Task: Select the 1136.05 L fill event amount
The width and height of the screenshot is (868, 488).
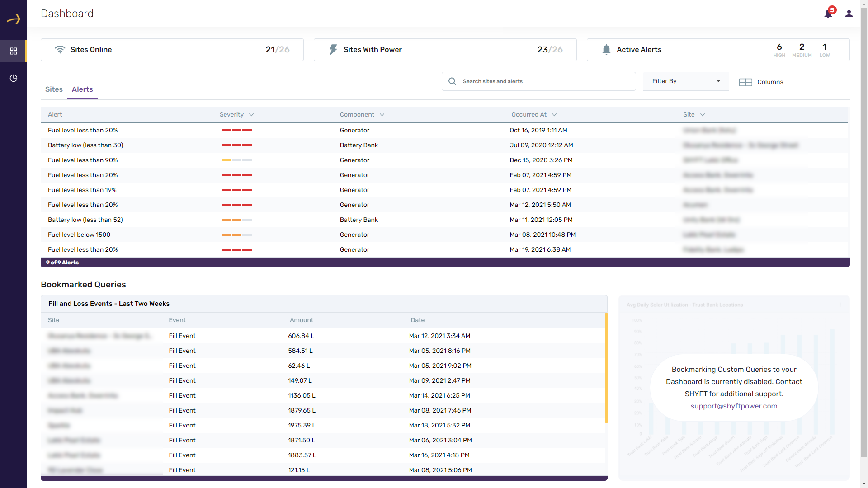Action: pyautogui.click(x=302, y=395)
